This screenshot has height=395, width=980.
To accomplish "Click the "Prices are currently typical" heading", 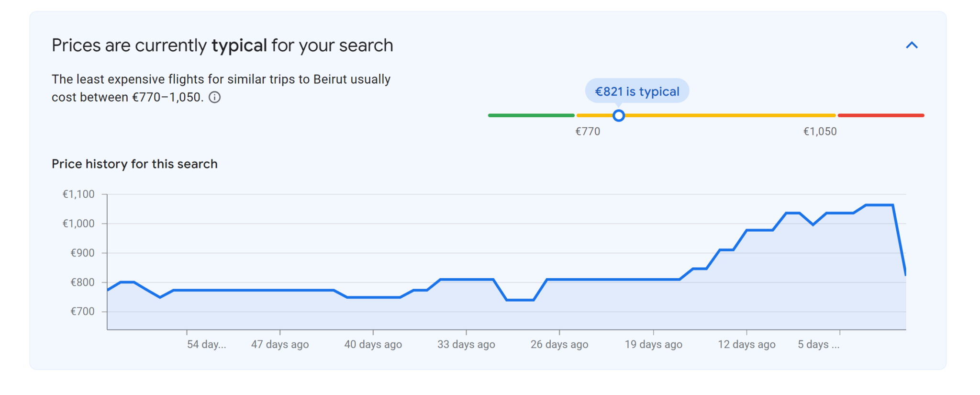I will pos(222,45).
